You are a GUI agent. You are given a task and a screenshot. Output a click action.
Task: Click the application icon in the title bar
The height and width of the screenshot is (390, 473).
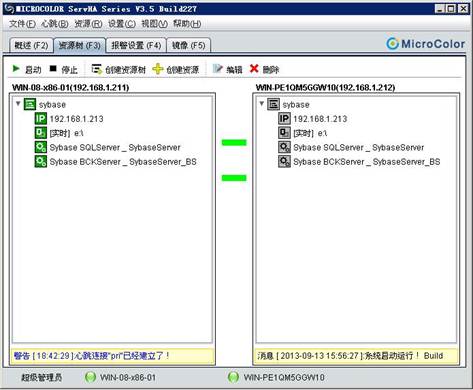9,8
